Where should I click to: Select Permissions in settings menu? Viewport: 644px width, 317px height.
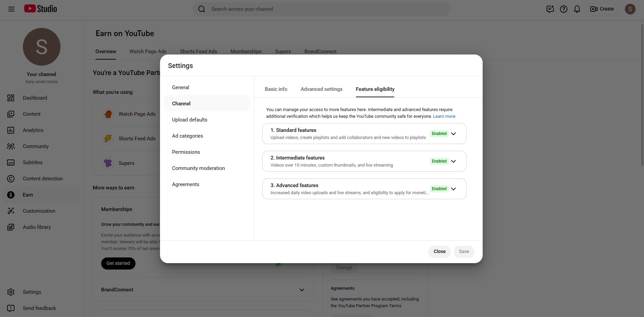(186, 152)
